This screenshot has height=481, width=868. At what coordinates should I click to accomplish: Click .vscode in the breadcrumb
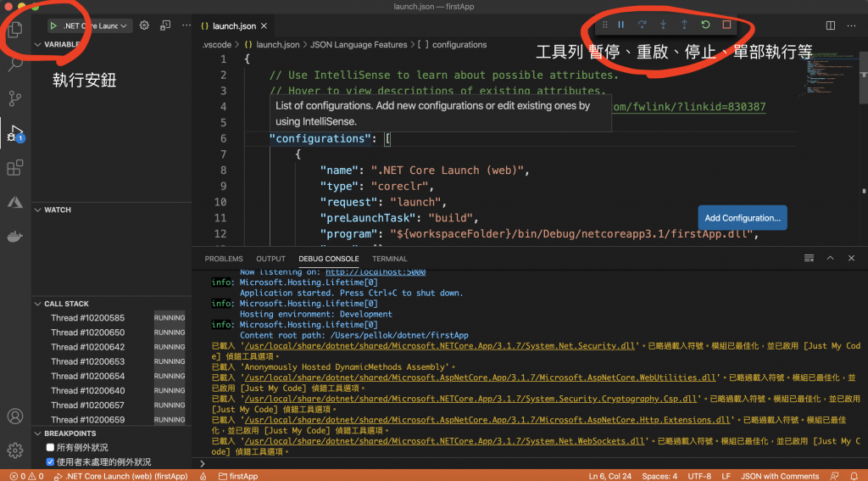[x=217, y=45]
